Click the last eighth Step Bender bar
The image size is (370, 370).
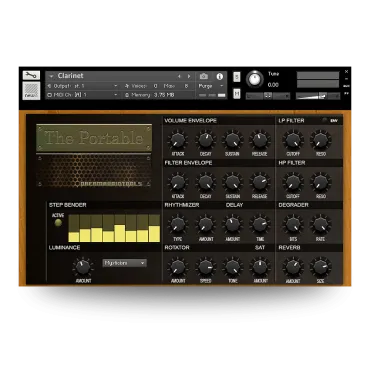click(x=154, y=234)
